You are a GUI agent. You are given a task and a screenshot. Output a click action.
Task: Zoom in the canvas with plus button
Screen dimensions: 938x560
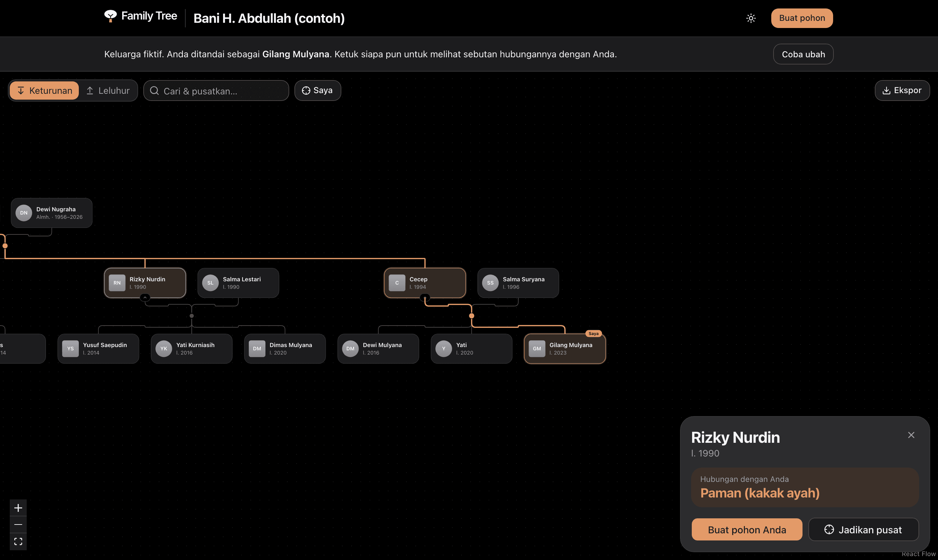pyautogui.click(x=18, y=508)
